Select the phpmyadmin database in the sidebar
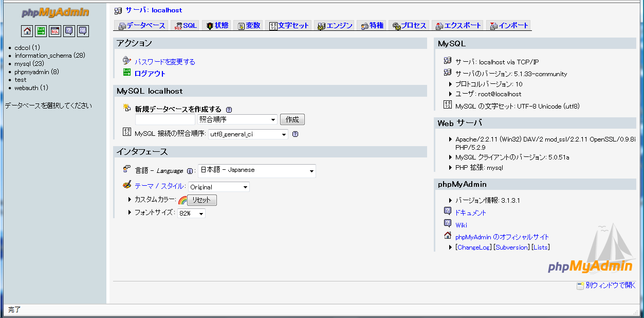Image resolution: width=644 pixels, height=318 pixels. point(36,72)
